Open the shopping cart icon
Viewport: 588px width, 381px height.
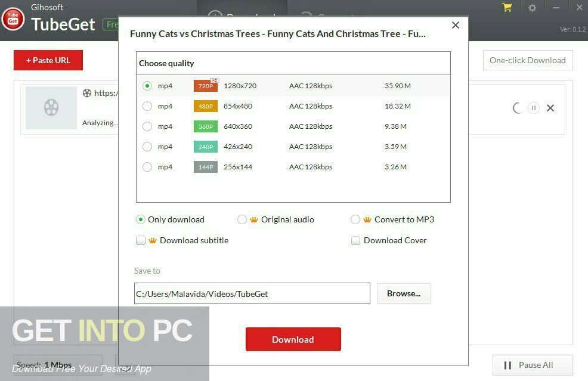point(507,8)
